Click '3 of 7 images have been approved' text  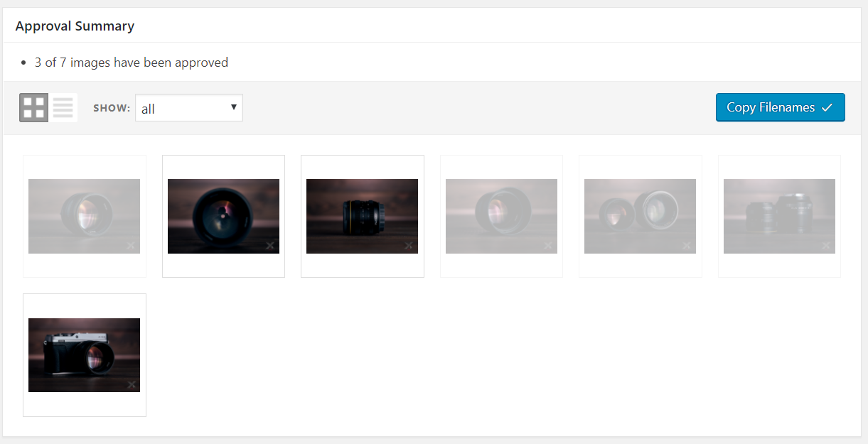point(132,63)
